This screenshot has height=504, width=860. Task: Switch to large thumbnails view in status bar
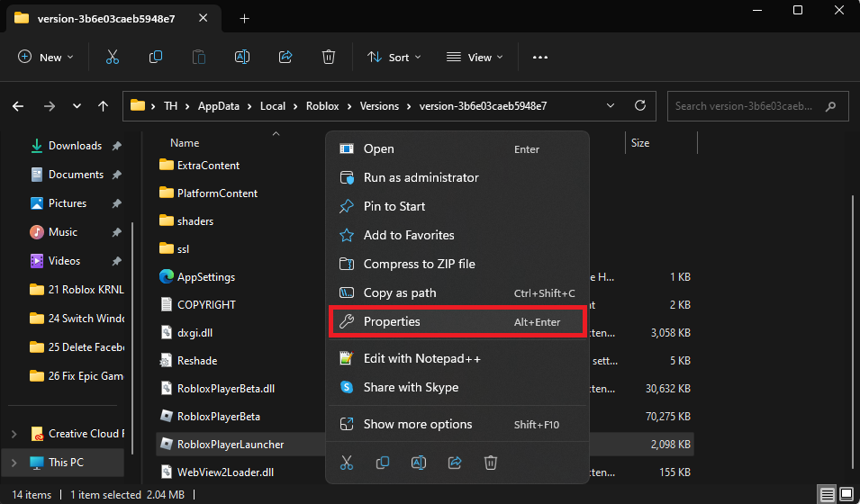point(846,494)
